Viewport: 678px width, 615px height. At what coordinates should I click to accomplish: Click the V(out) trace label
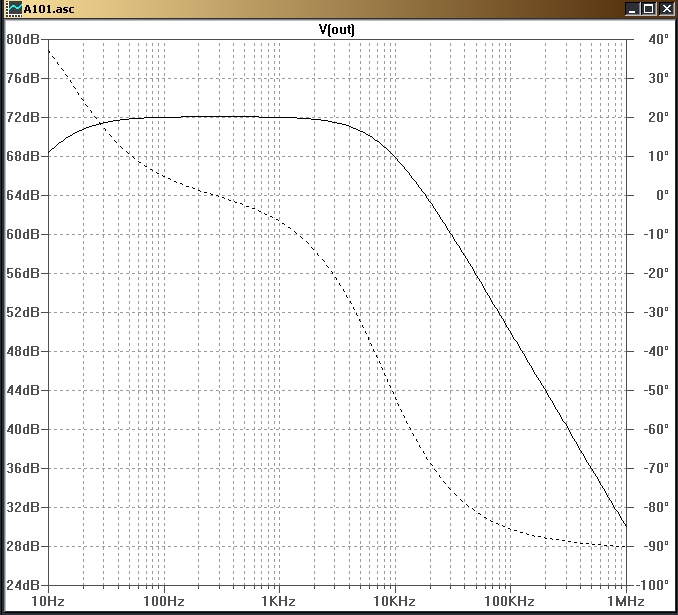336,29
